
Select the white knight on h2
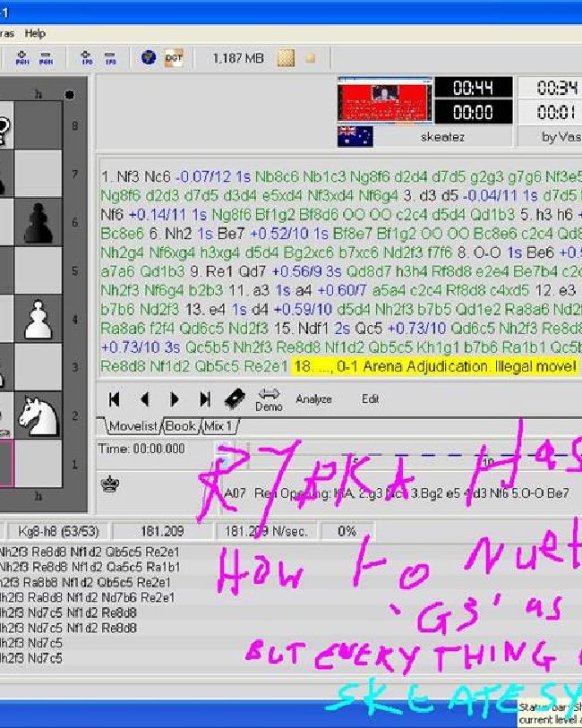[39, 415]
